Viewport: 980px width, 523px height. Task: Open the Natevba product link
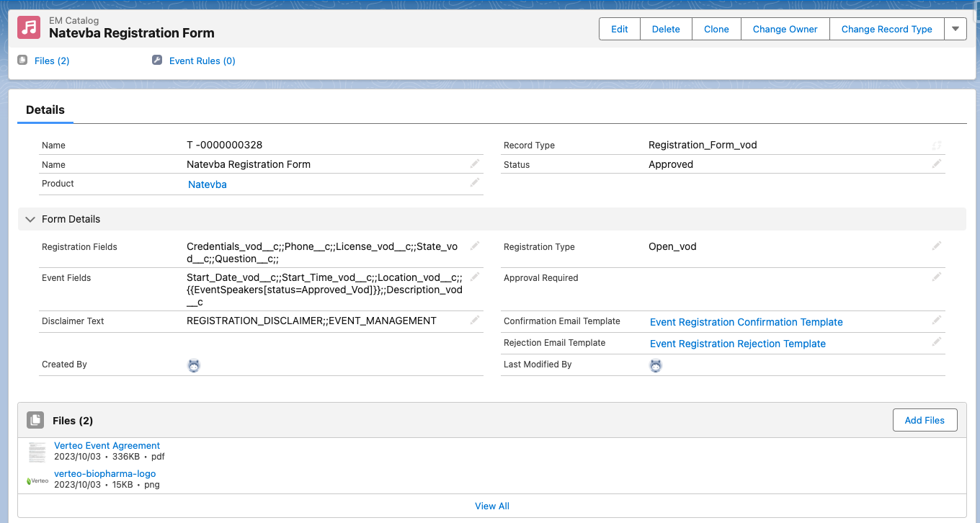pyautogui.click(x=208, y=184)
